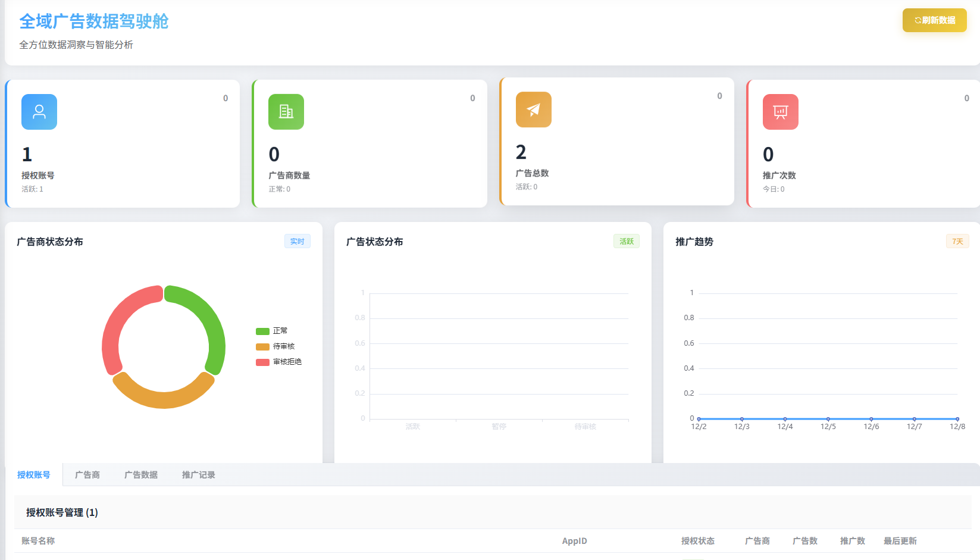This screenshot has width=980, height=560.
Task: Click the 12/8 data point on trend chart
Action: coord(957,419)
